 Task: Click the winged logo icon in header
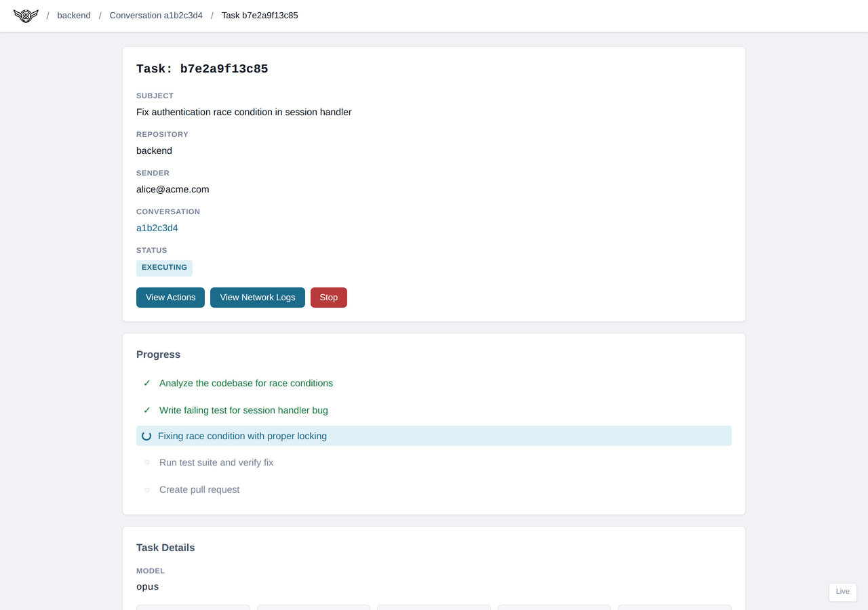[x=26, y=16]
